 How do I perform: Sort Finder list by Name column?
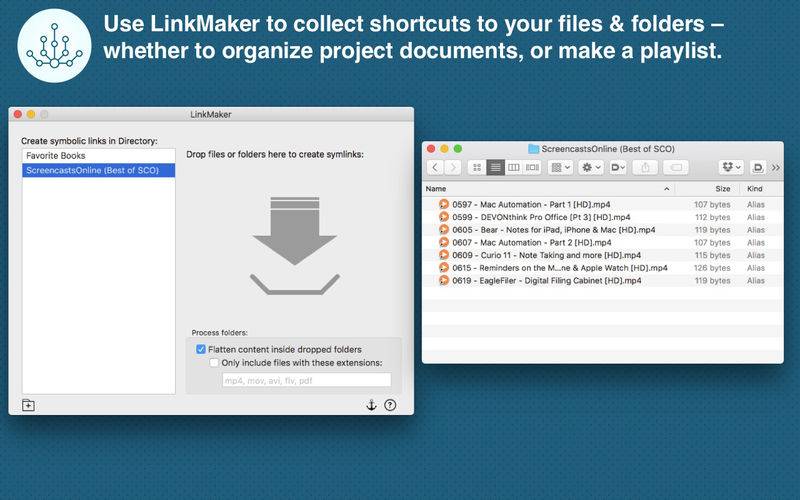[x=436, y=189]
